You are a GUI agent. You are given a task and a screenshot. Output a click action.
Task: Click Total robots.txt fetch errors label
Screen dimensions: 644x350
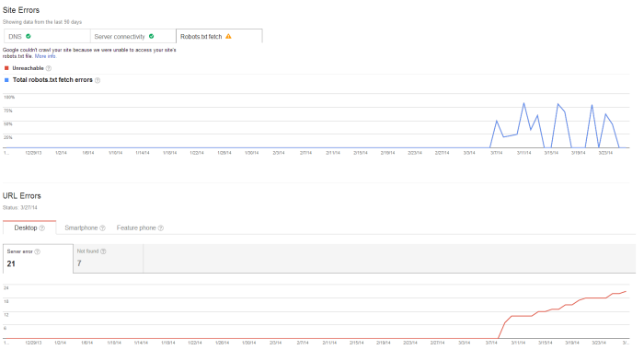(x=52, y=80)
